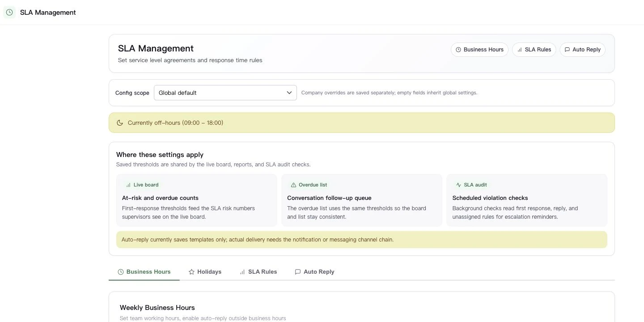Click the chevron arrow in Global default selector
644x322 pixels.
point(289,93)
